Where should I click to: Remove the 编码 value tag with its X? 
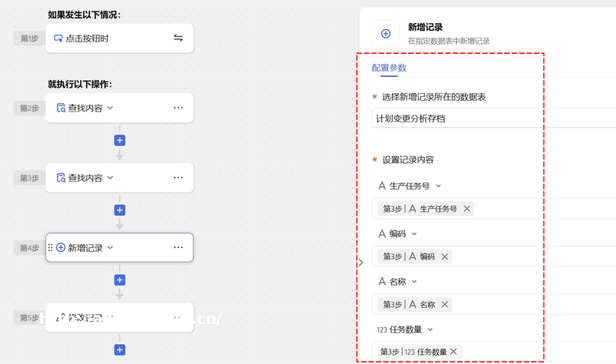pos(445,256)
